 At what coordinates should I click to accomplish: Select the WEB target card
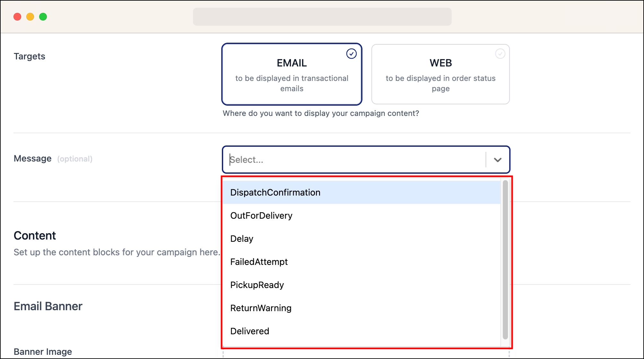(x=440, y=74)
